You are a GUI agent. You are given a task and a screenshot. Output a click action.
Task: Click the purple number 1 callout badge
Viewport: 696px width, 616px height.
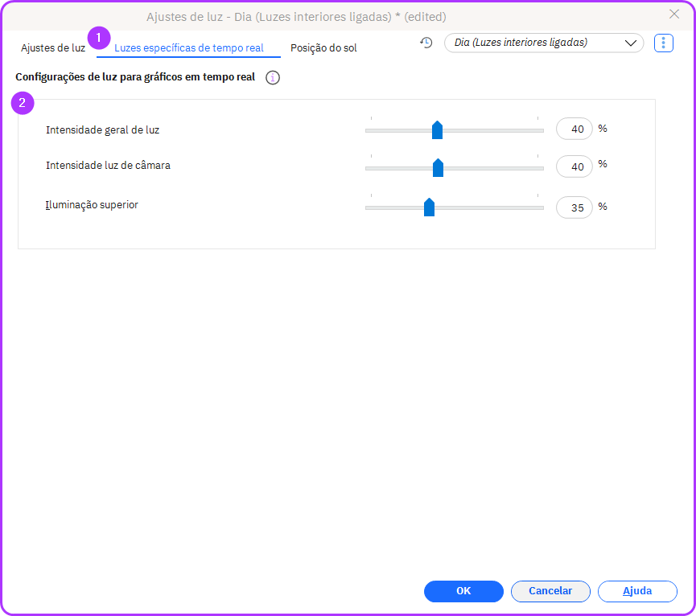(x=99, y=38)
